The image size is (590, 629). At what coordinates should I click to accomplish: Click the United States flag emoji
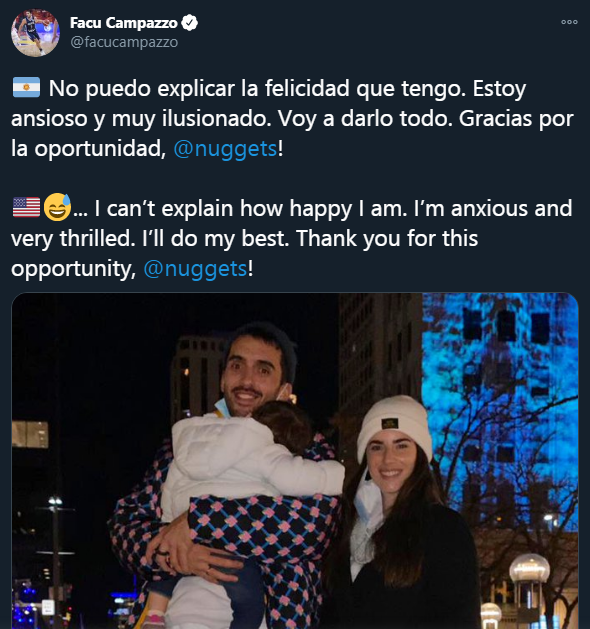[x=26, y=207]
